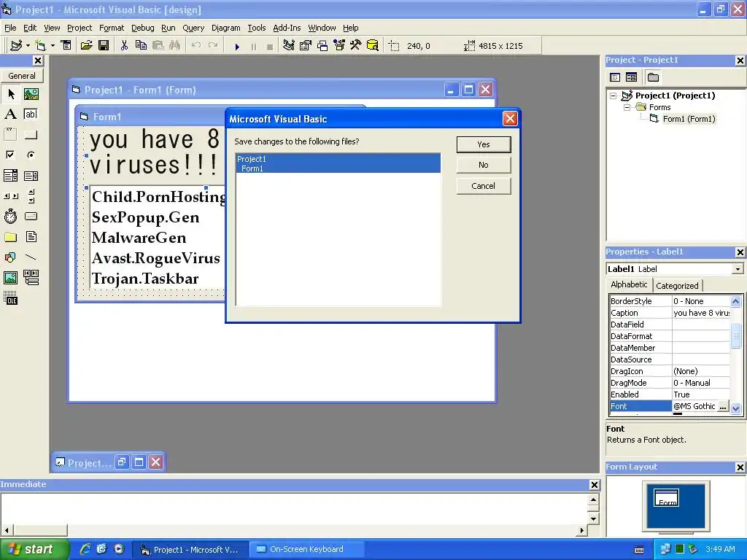Select the ComboBox tool
This screenshot has height=560, width=747.
[10, 176]
